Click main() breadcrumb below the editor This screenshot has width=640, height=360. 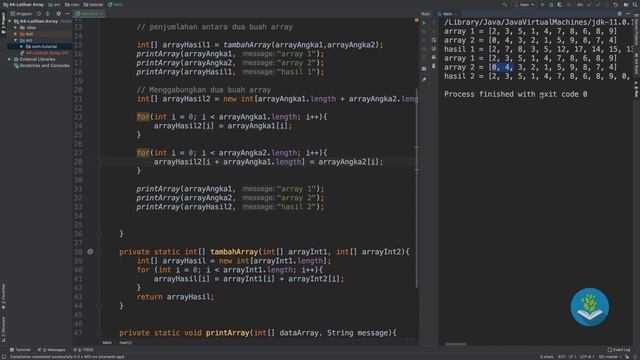[x=125, y=342]
